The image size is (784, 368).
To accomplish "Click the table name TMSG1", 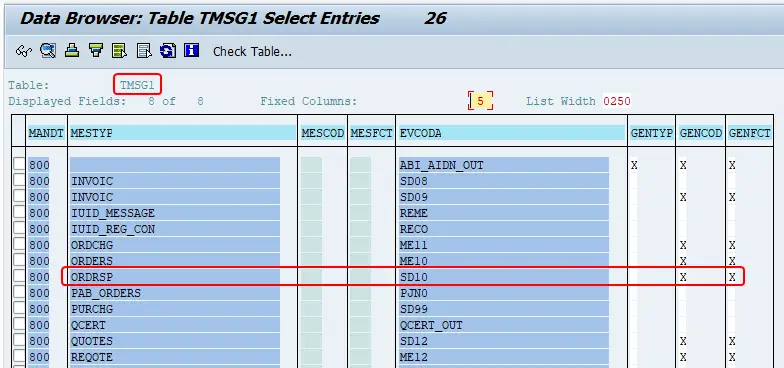I will tap(137, 86).
